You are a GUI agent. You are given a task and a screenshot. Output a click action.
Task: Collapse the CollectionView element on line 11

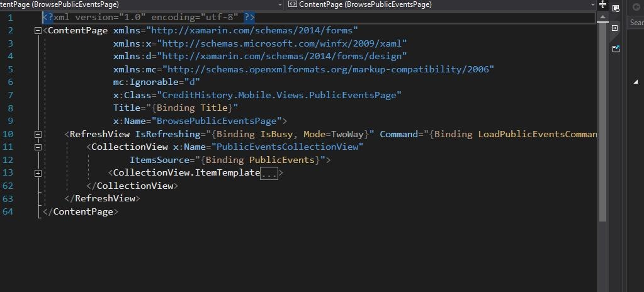click(38, 147)
